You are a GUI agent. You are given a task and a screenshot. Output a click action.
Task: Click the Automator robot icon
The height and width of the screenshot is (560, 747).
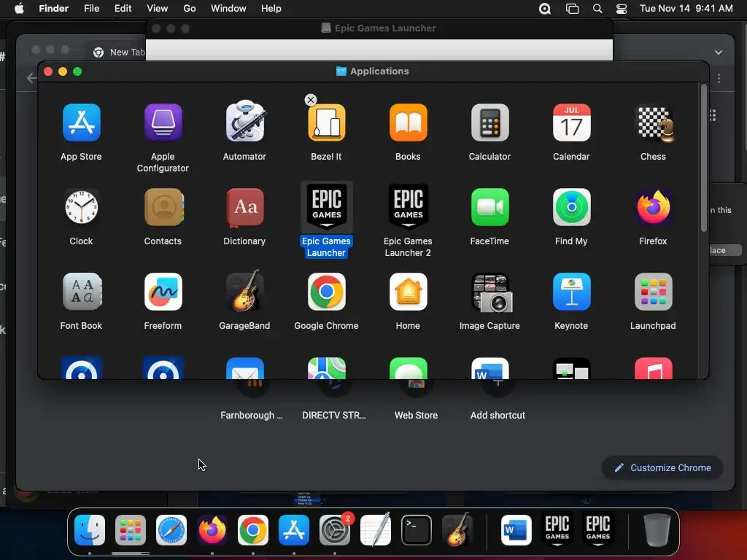pos(245,121)
